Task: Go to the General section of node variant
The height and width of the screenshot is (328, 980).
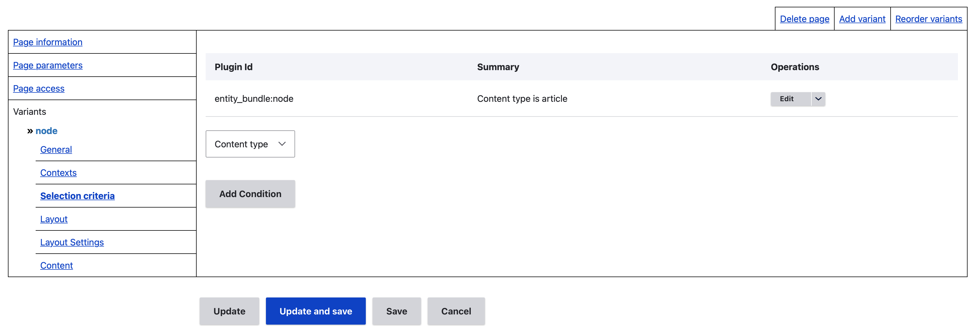Action: point(55,149)
